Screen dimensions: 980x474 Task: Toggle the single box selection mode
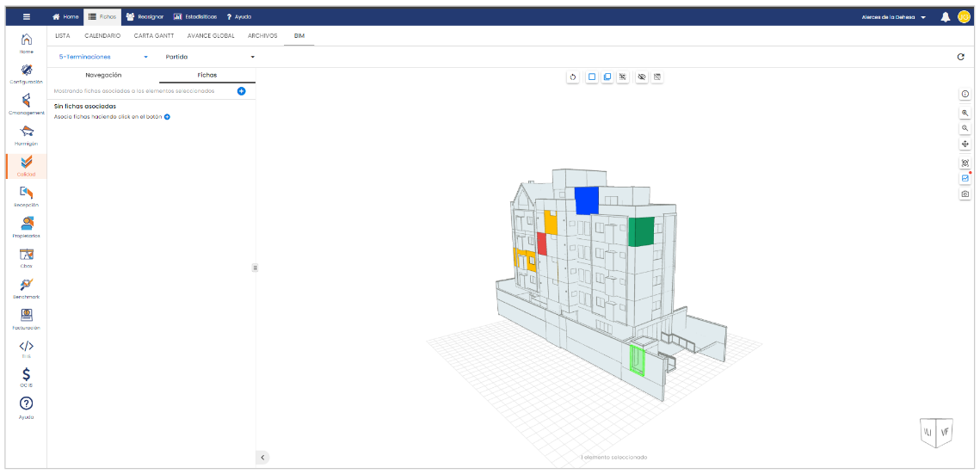tap(591, 77)
